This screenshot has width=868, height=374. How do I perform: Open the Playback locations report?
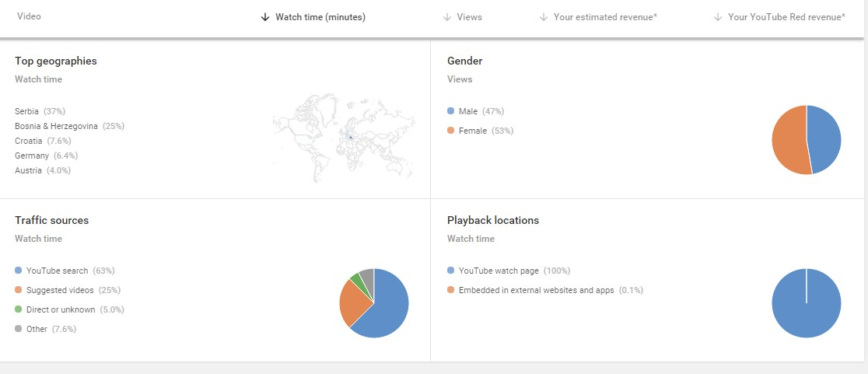pos(493,220)
